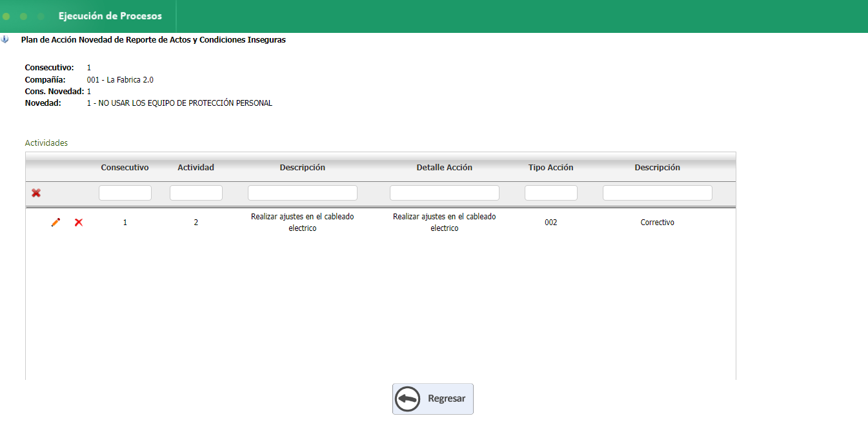868x427 pixels.
Task: Click the text 001 - La Fabrica 2.0
Action: (x=120, y=80)
